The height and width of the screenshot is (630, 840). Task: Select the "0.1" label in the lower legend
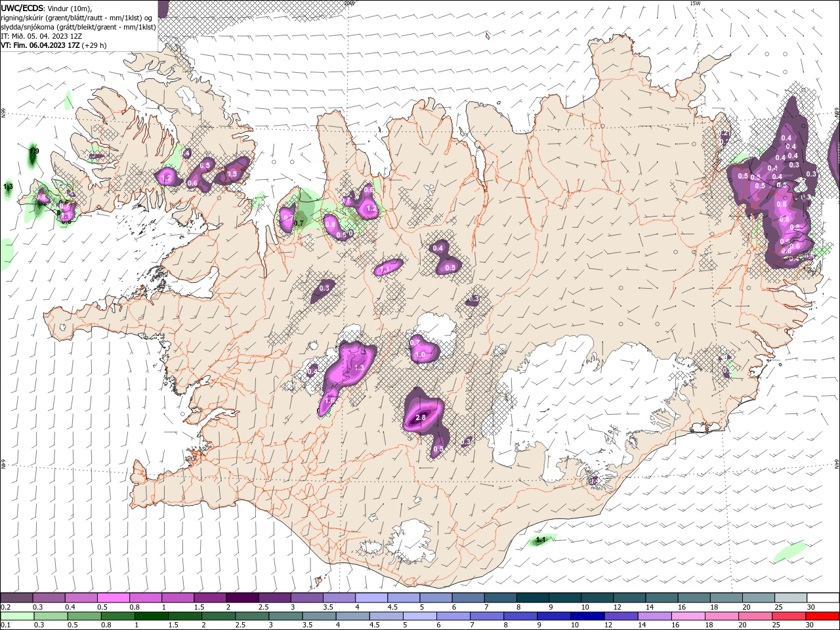pyautogui.click(x=6, y=625)
